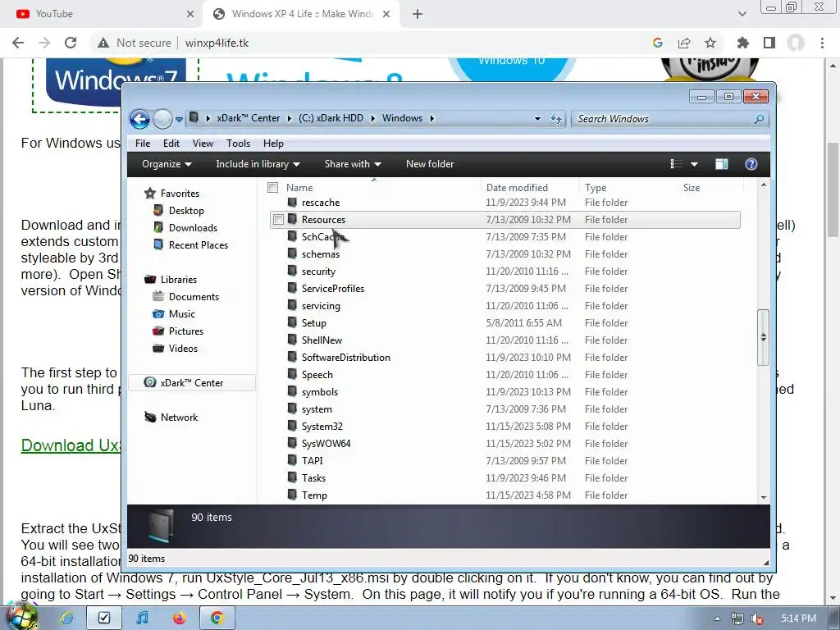Select the SysWOW64 folder icon
840x630 pixels.
292,444
